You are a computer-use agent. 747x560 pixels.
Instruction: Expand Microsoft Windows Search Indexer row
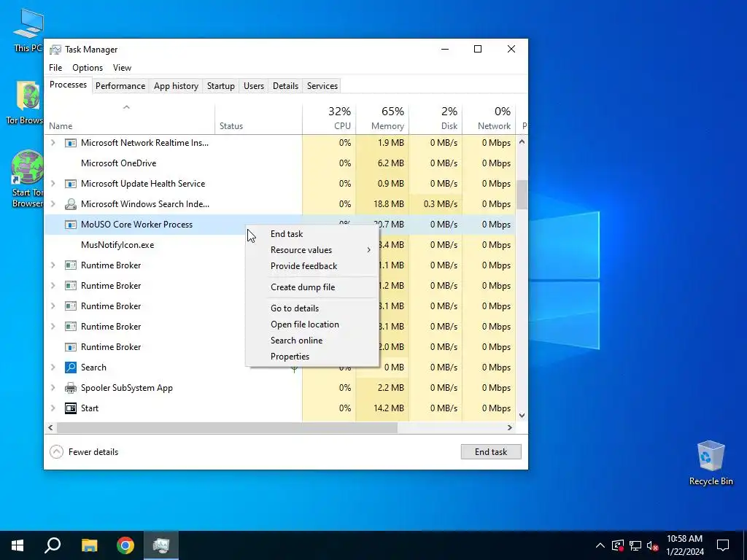[53, 204]
